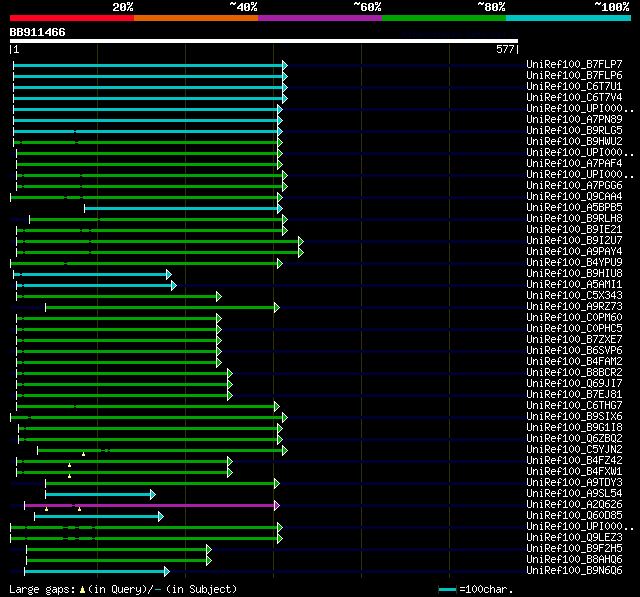Select the UniRef100_Q9CAA4 label
The image size is (640, 597).
click(x=574, y=197)
